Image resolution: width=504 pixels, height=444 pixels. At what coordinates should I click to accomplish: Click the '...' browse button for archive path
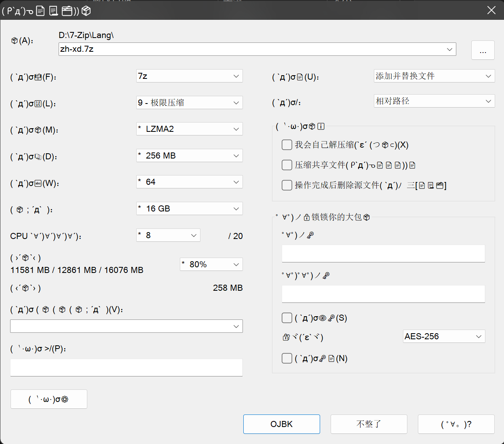pos(483,50)
